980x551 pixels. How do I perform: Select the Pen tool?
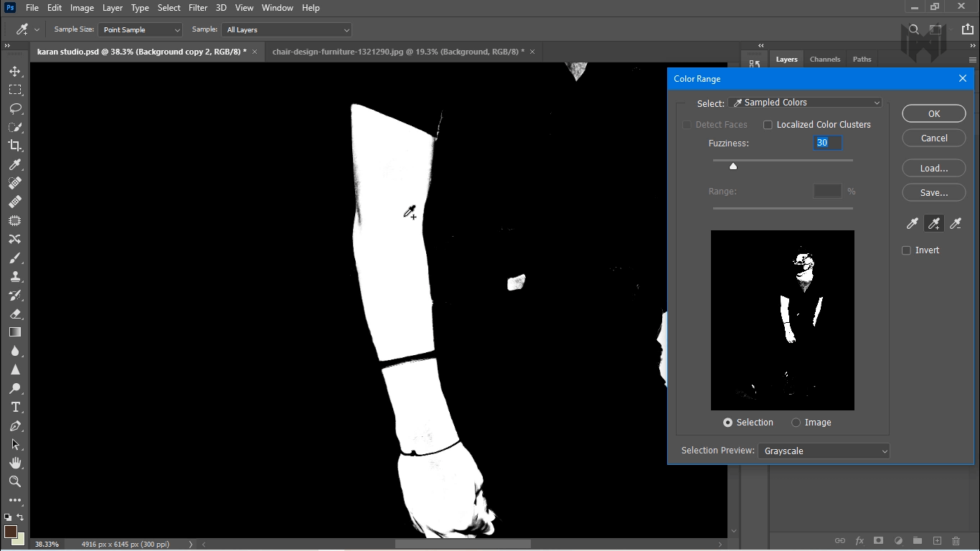pos(15,425)
